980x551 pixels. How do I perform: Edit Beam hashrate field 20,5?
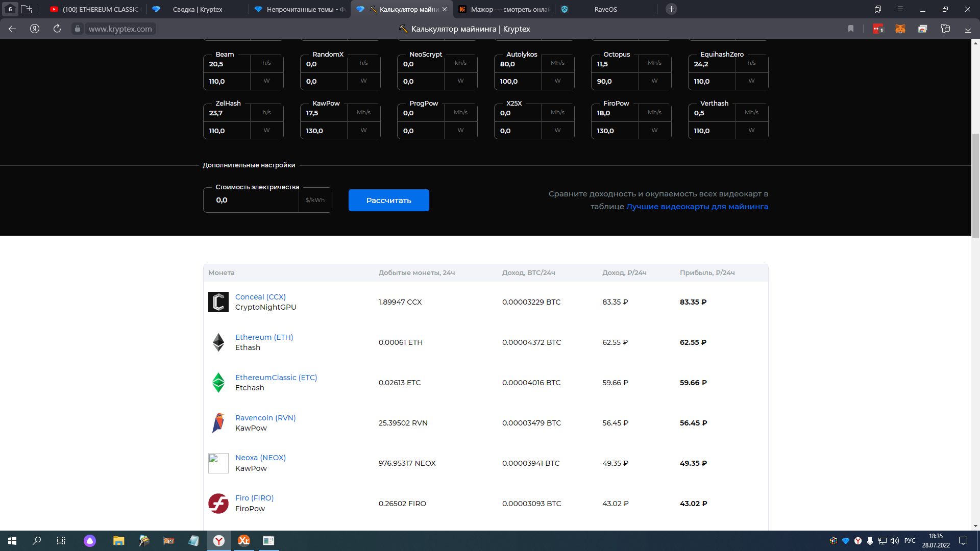(x=227, y=64)
